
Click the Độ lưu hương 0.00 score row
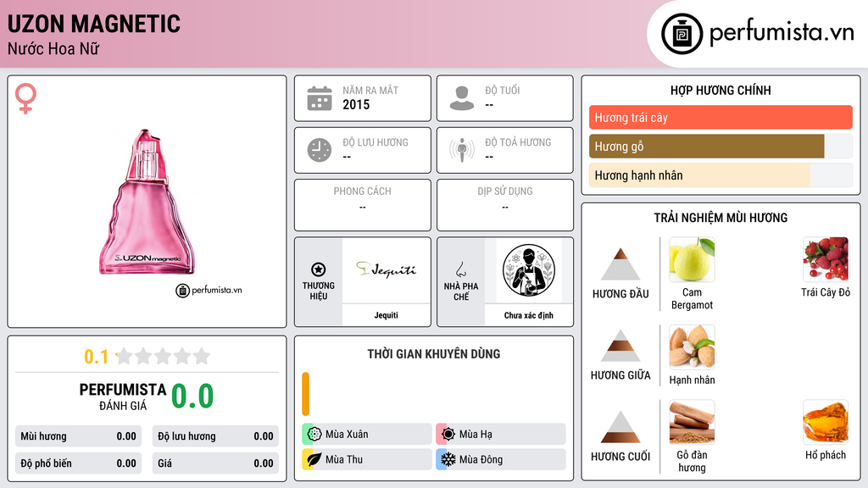coord(215,436)
